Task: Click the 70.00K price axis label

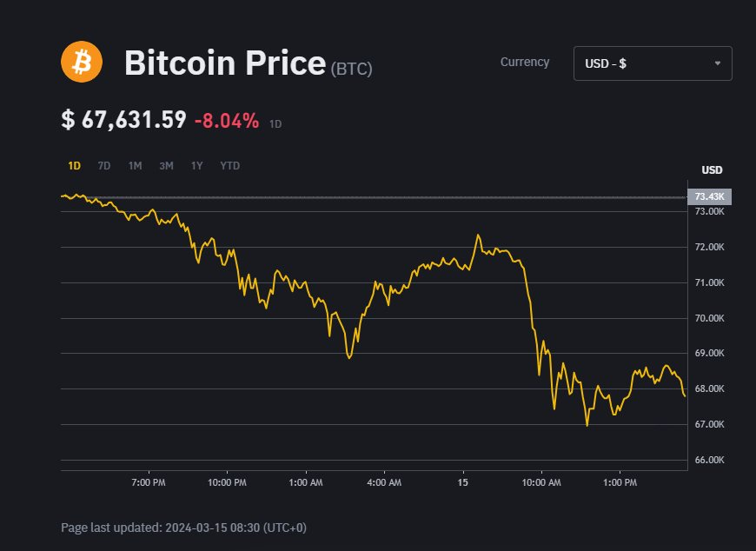Action: click(707, 318)
